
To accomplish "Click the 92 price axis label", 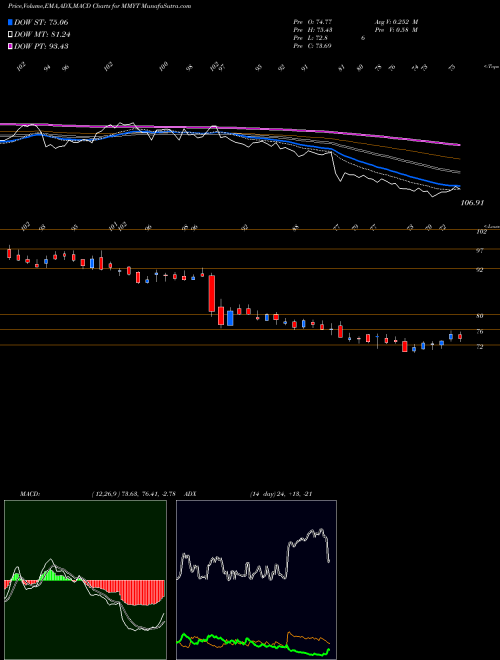I will click(479, 270).
